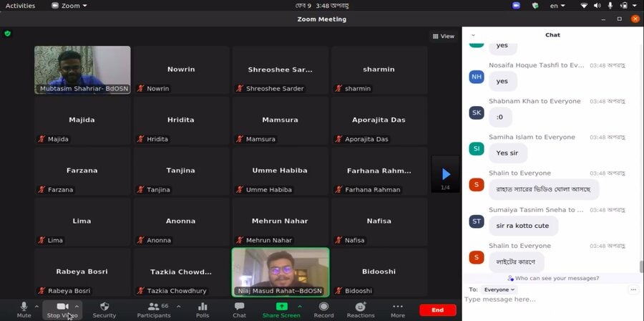This screenshot has height=321, width=644.
Task: Expand the audio options arrow beside Mute
Action: click(36, 306)
